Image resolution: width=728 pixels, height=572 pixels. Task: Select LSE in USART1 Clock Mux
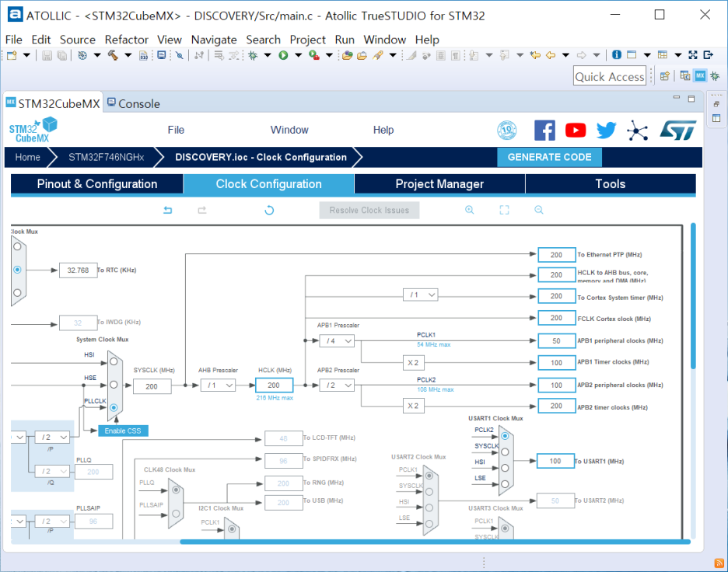pyautogui.click(x=505, y=484)
